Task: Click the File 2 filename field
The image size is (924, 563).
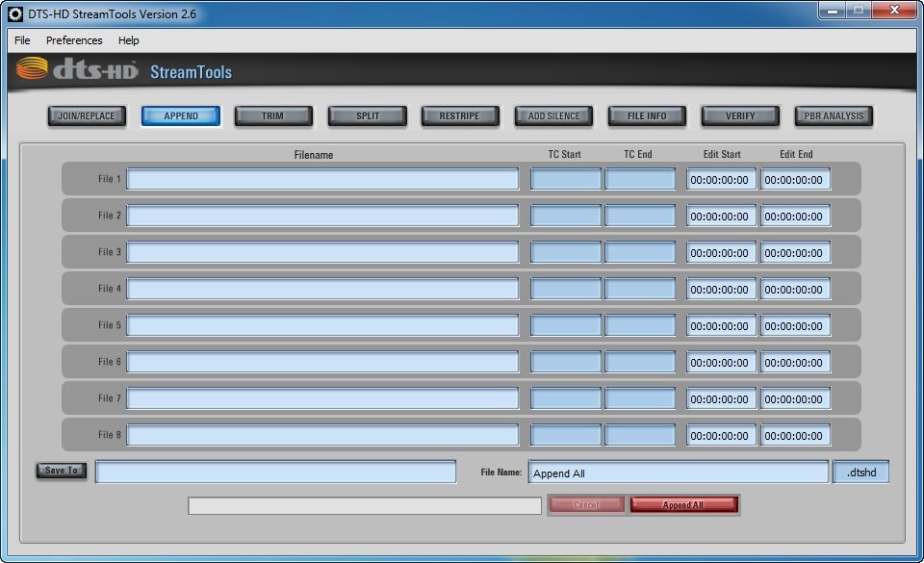Action: [323, 216]
